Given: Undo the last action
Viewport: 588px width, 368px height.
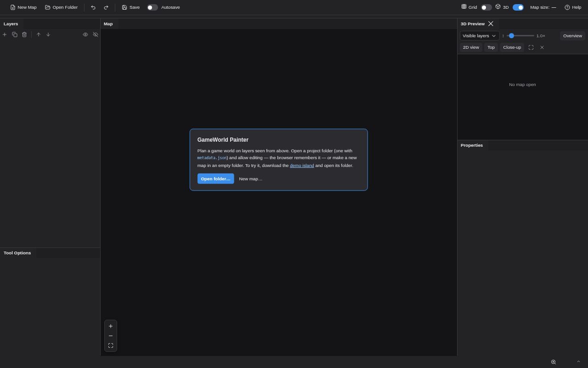Looking at the screenshot, I should (93, 7).
